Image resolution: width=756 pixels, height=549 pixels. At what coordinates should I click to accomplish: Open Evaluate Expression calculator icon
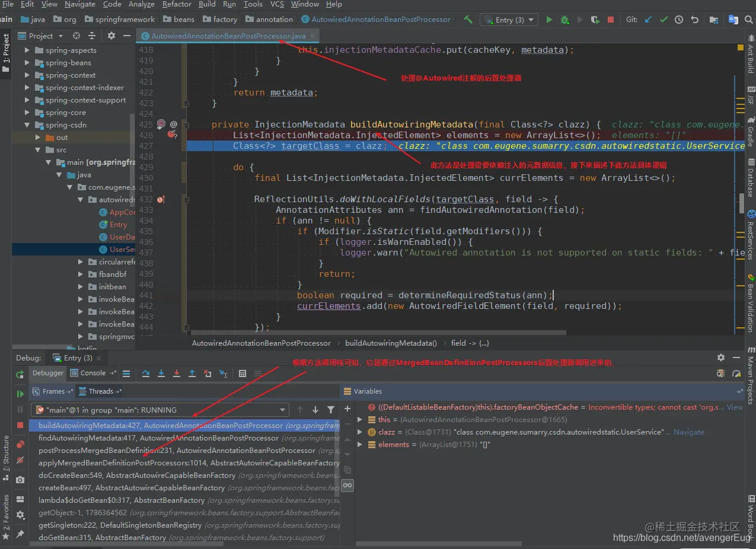coord(243,374)
